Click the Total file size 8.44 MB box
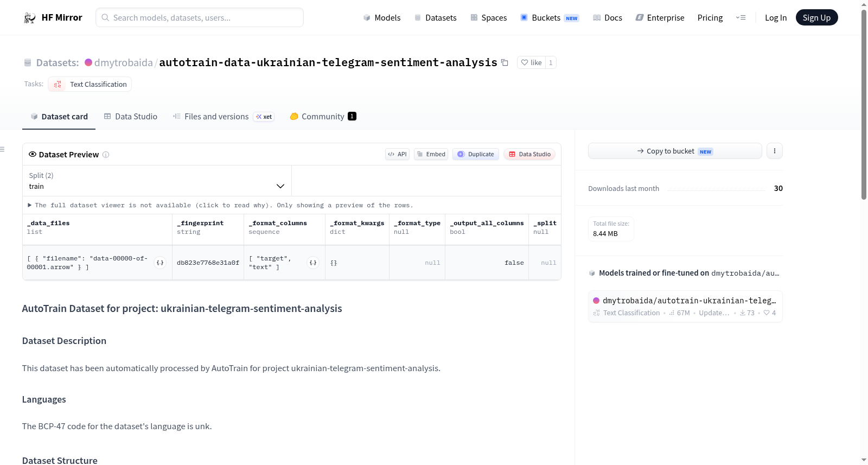 pos(611,229)
